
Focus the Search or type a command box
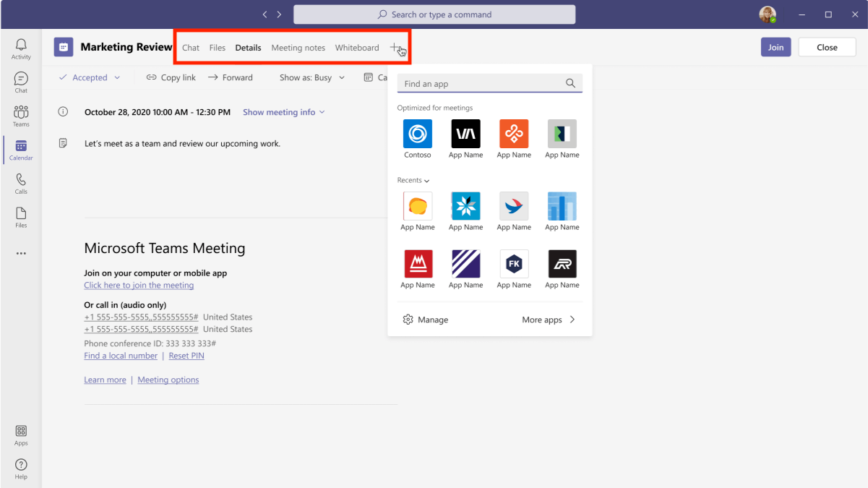coord(434,14)
